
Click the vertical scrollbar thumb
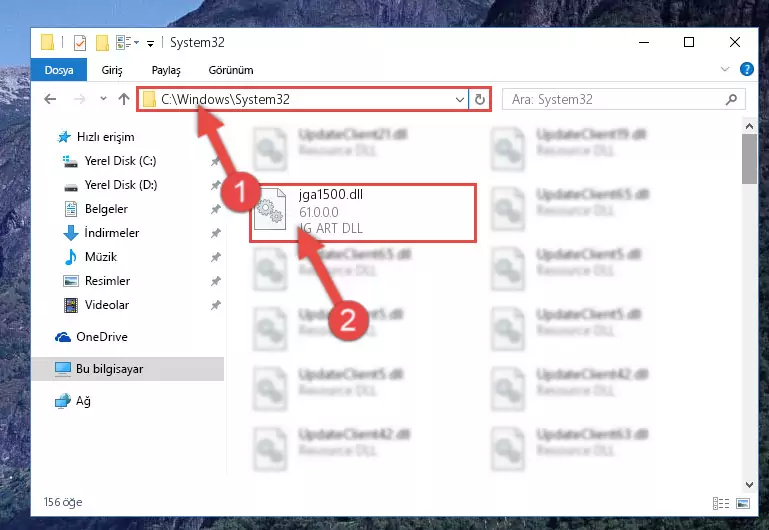(x=749, y=159)
